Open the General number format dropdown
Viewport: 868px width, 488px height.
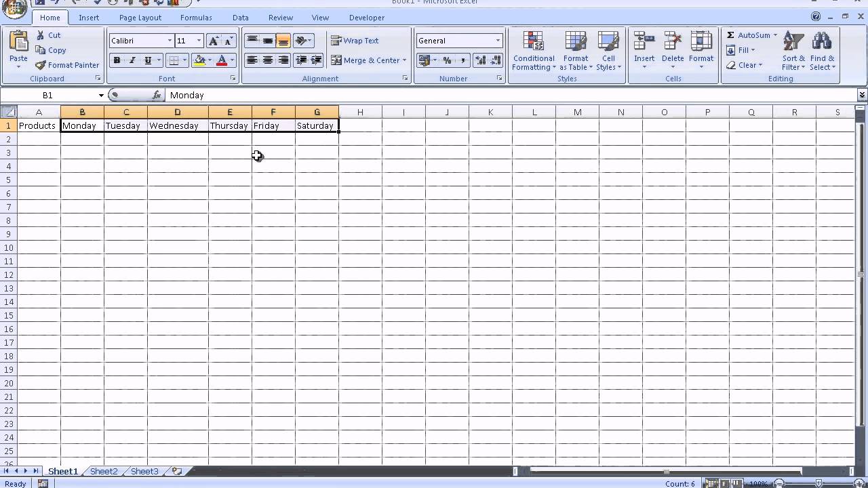click(x=498, y=41)
